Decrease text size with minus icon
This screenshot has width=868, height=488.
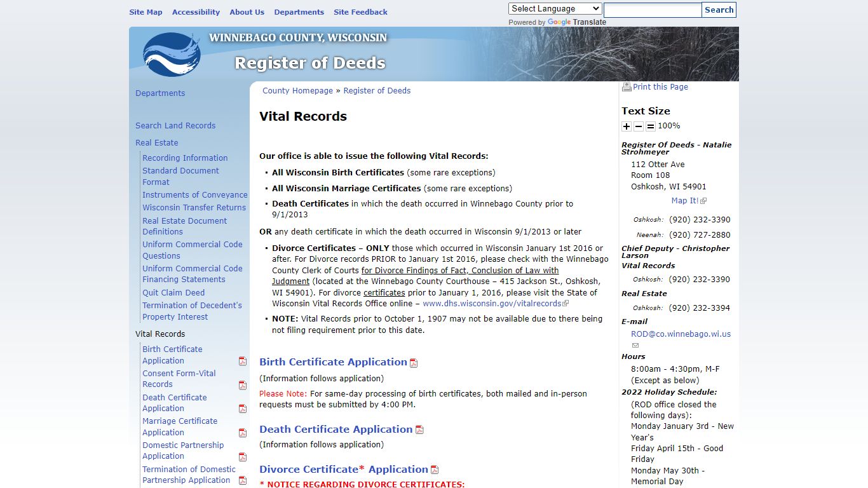pos(639,126)
